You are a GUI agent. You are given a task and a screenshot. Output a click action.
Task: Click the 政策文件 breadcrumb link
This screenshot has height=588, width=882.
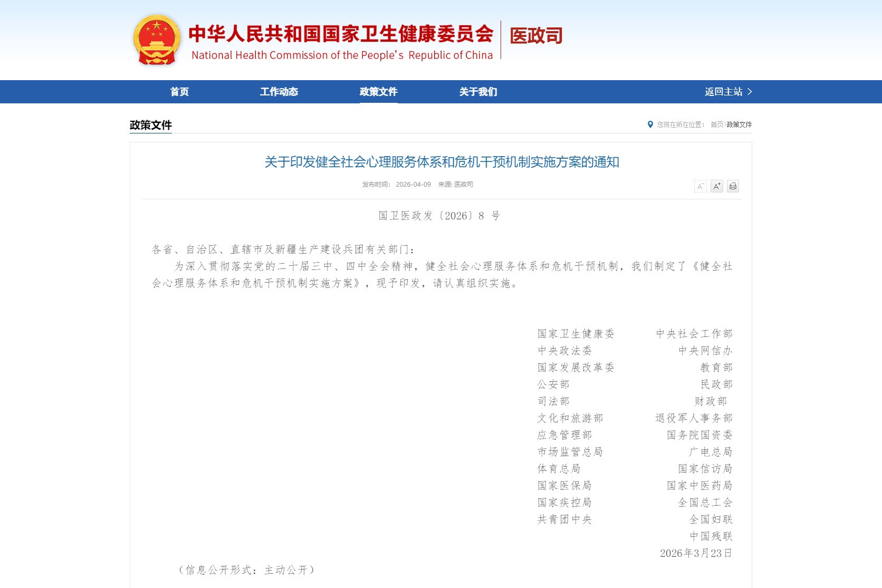coord(739,124)
